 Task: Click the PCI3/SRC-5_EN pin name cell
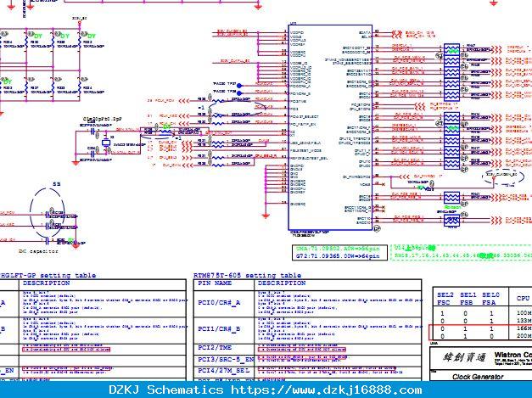tap(226, 359)
